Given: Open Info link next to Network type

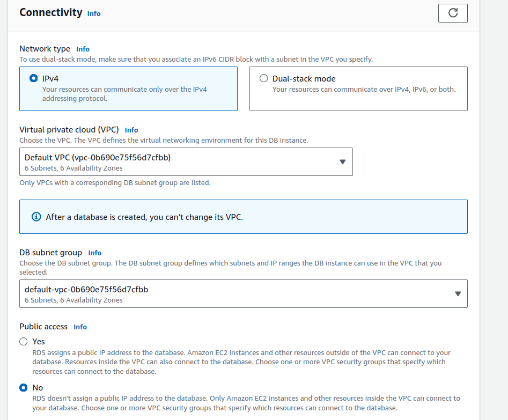Looking at the screenshot, I should point(83,49).
